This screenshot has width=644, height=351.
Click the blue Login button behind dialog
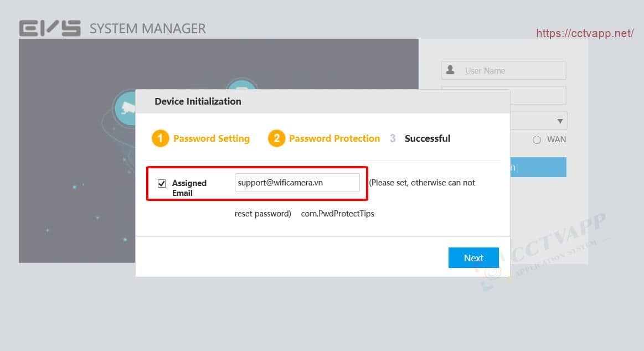(538, 167)
